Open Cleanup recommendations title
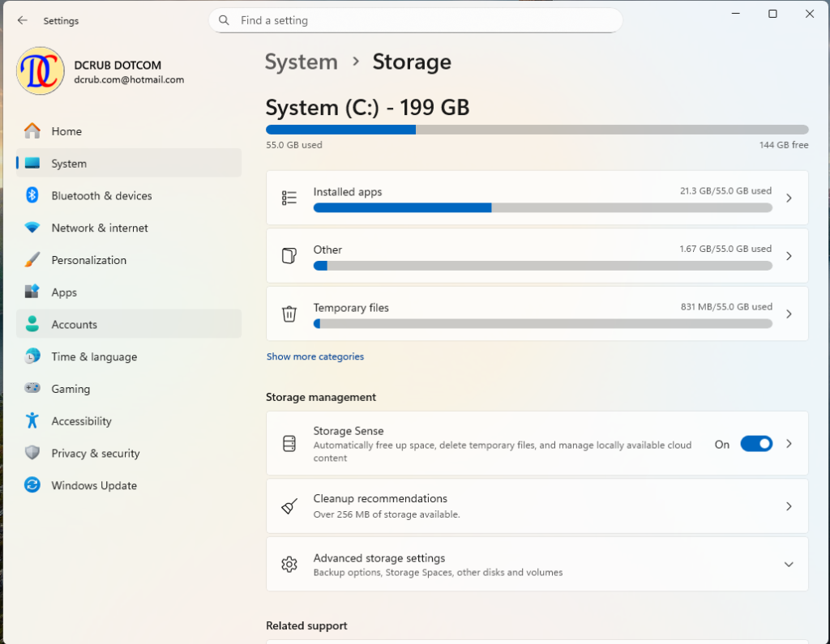 tap(380, 498)
